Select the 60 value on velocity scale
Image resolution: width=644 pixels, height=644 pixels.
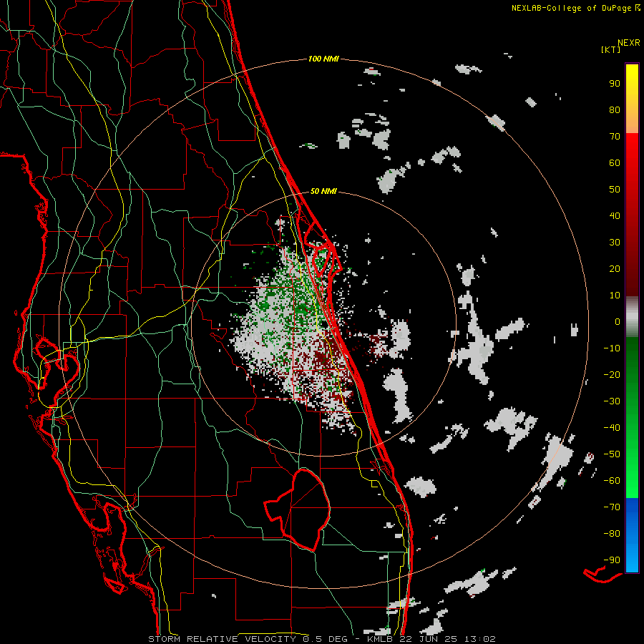click(x=615, y=163)
